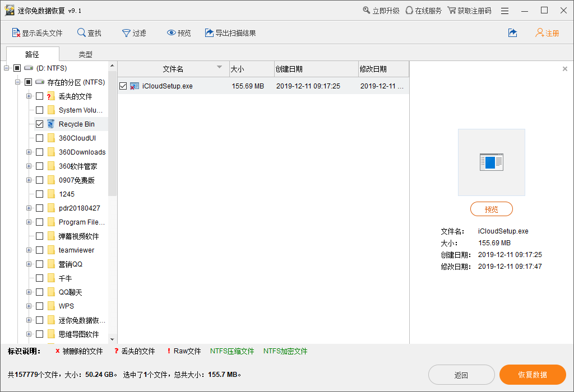
Task: Expand the 丢失的文件 tree node
Action: coord(29,96)
